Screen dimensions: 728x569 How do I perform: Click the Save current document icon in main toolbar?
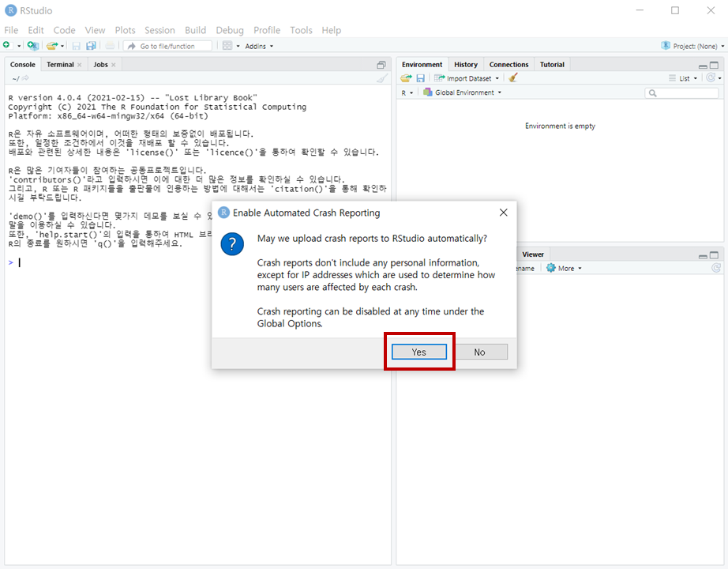[x=76, y=46]
